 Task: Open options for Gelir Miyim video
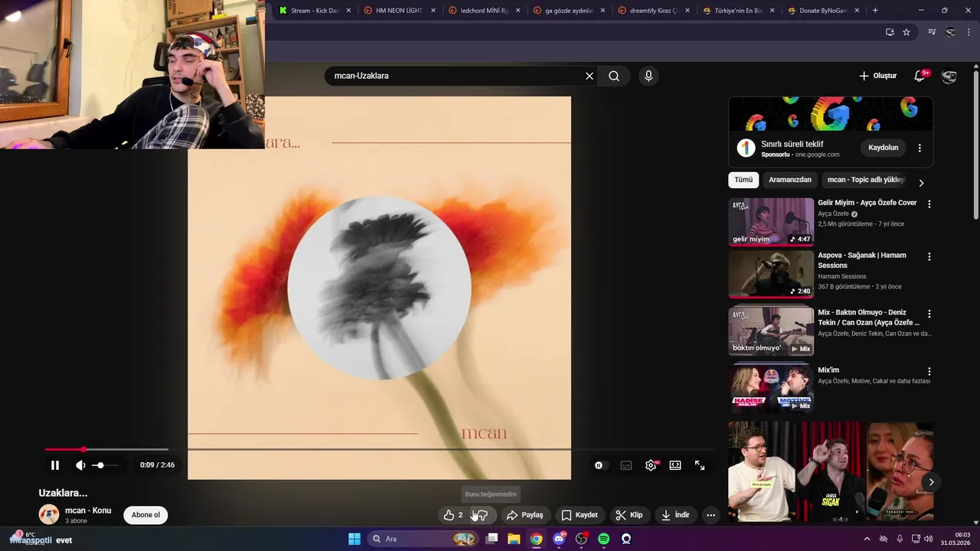tap(929, 204)
